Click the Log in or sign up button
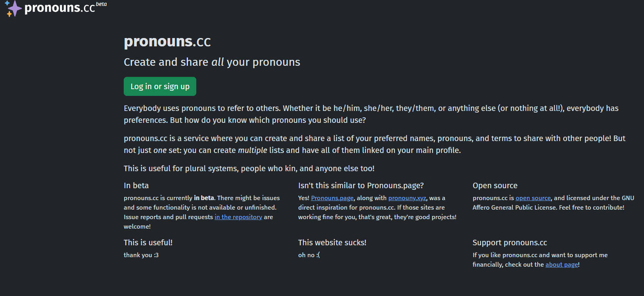 point(160,86)
